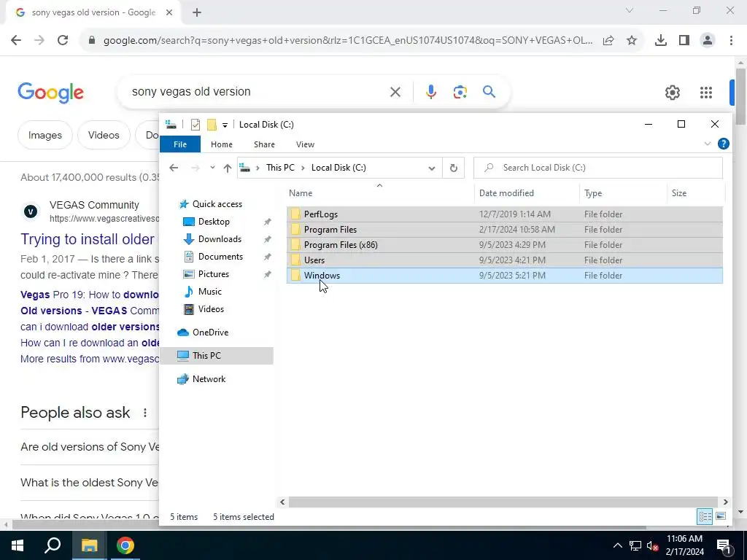
Task: Open Google apps grid
Action: (x=706, y=93)
